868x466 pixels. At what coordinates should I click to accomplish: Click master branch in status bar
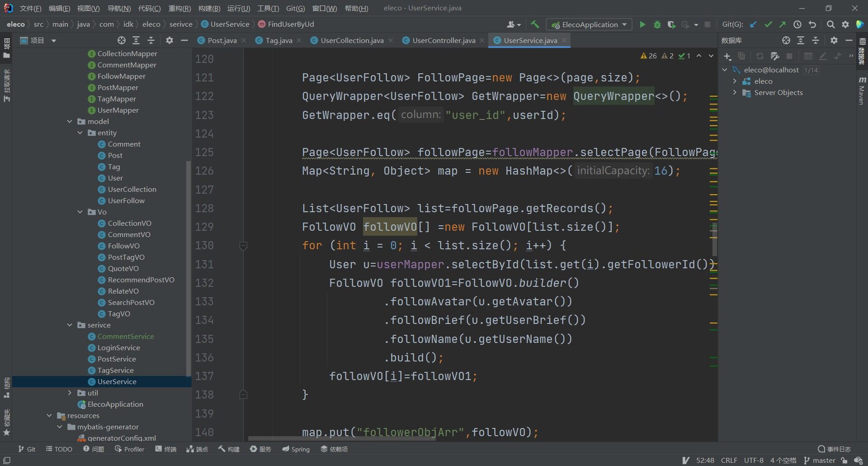coord(819,460)
